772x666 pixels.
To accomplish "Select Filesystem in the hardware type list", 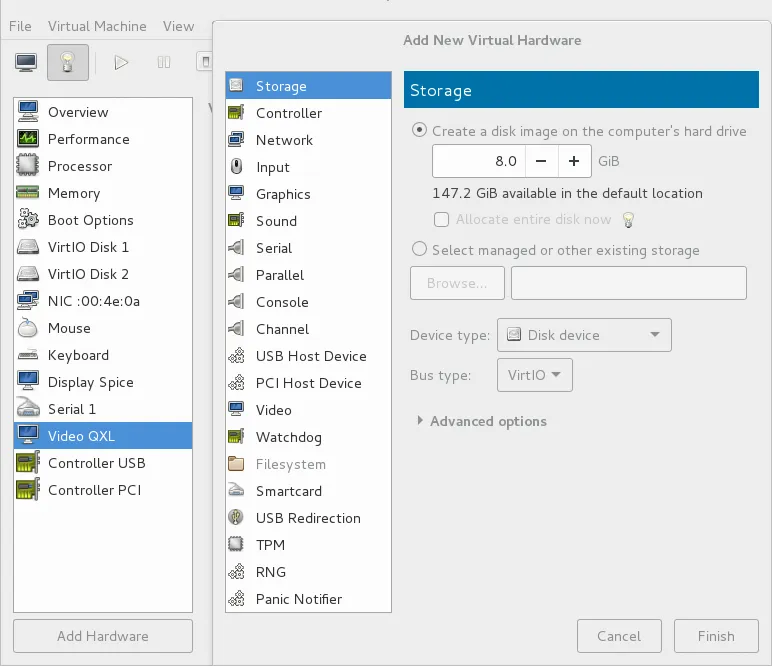I will point(308,464).
